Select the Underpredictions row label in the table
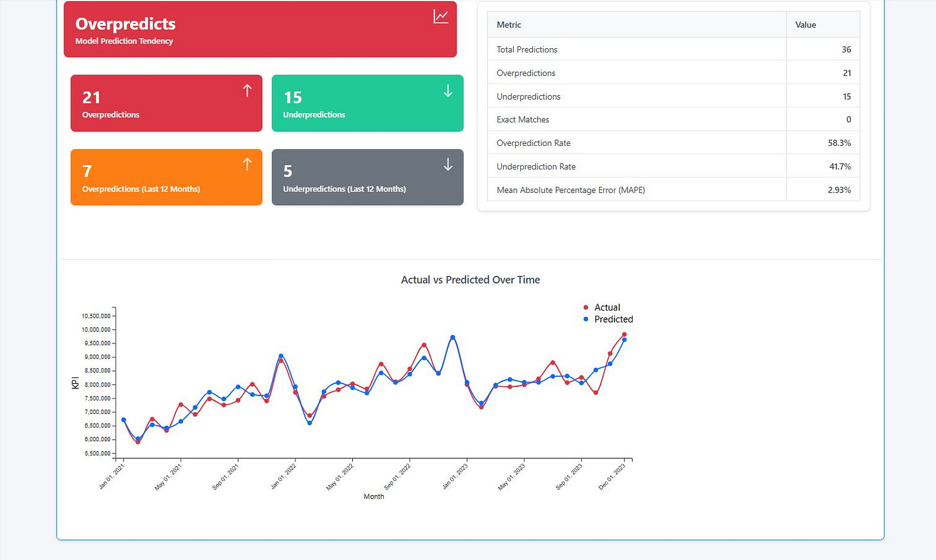 528,96
